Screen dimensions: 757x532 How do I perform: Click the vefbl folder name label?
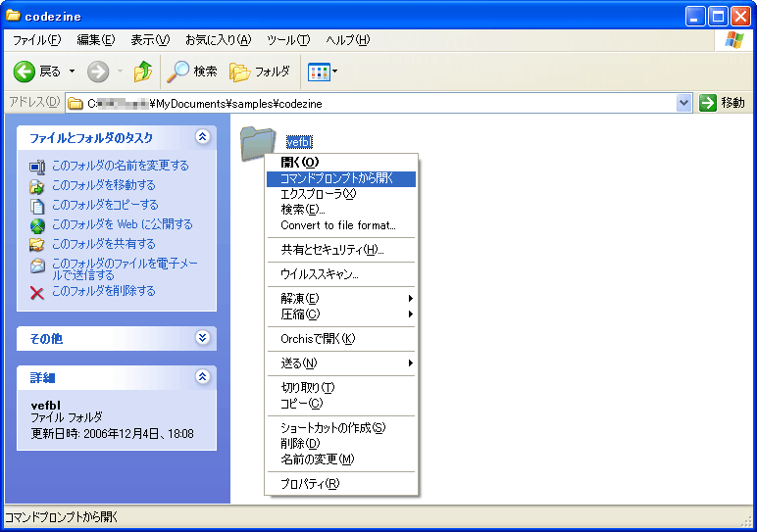click(x=299, y=142)
